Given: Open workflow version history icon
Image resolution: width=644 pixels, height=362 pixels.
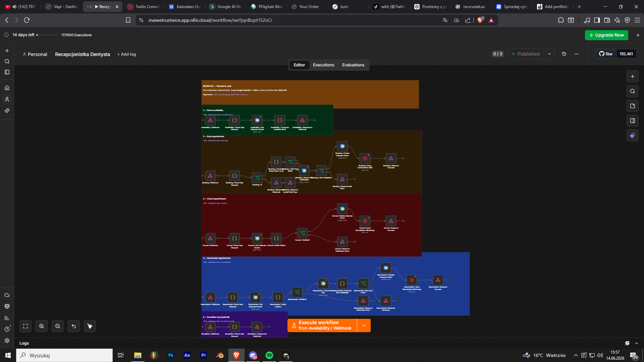Looking at the screenshot, I should (x=564, y=54).
